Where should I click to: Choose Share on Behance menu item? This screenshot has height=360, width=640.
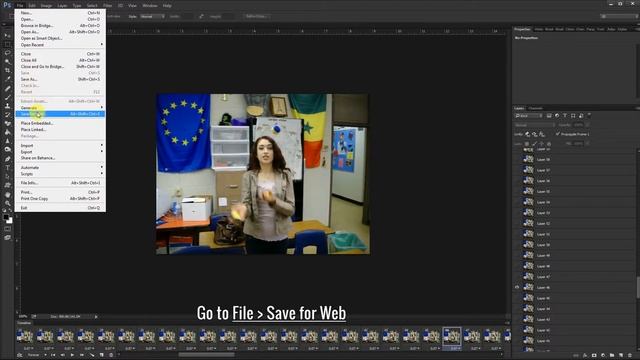point(60,158)
